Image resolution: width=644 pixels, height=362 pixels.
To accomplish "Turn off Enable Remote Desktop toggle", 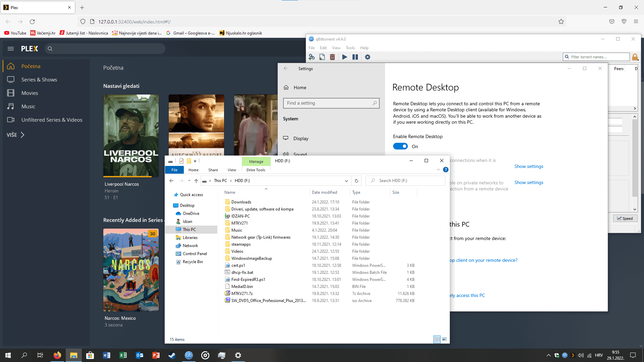I will click(400, 146).
